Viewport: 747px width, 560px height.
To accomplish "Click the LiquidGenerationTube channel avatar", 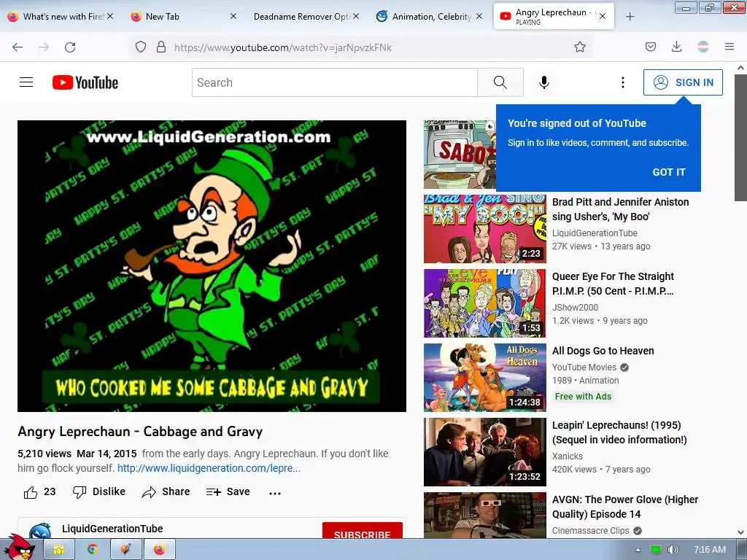I will (x=40, y=532).
